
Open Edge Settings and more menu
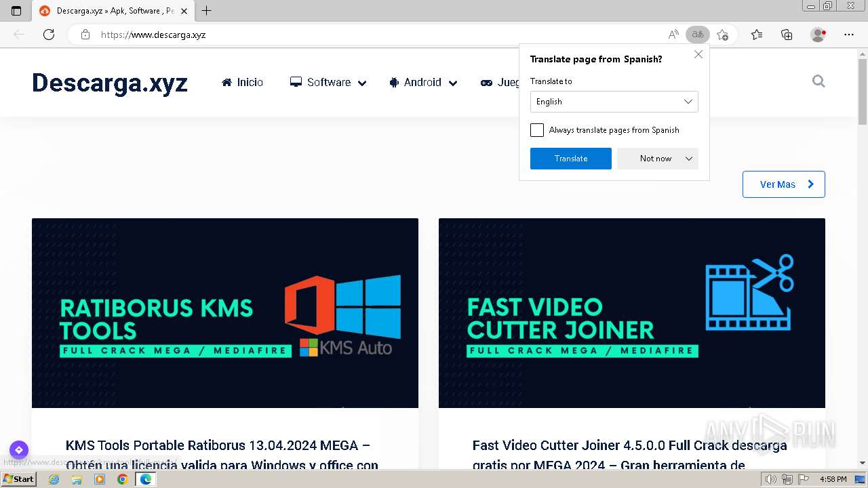(x=849, y=35)
